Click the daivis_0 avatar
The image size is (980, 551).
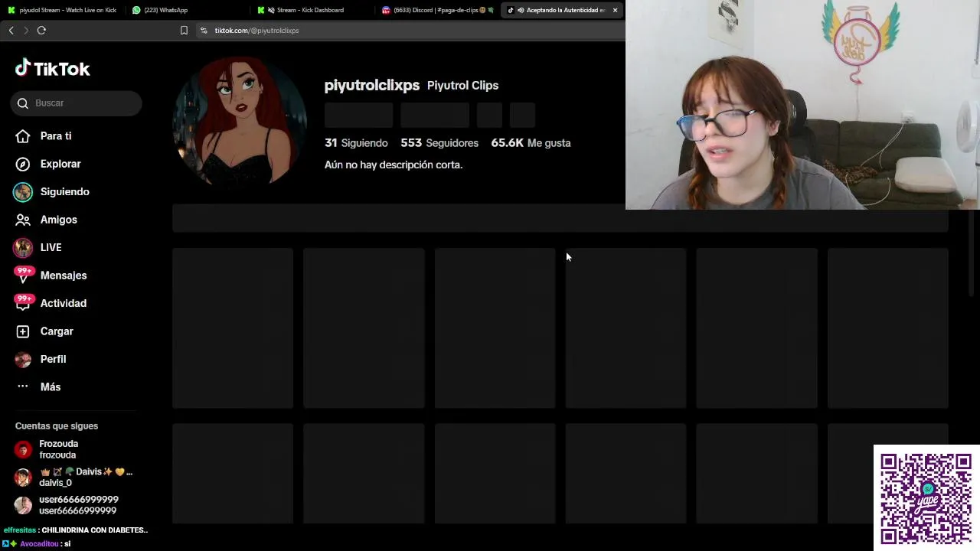(x=23, y=478)
